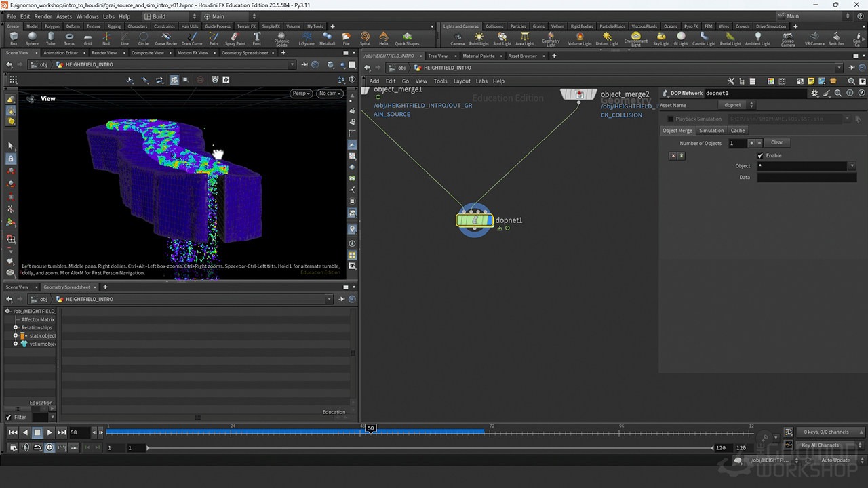This screenshot has width=868, height=488.
Task: Open the Layout menu in the network editor
Action: (462, 81)
